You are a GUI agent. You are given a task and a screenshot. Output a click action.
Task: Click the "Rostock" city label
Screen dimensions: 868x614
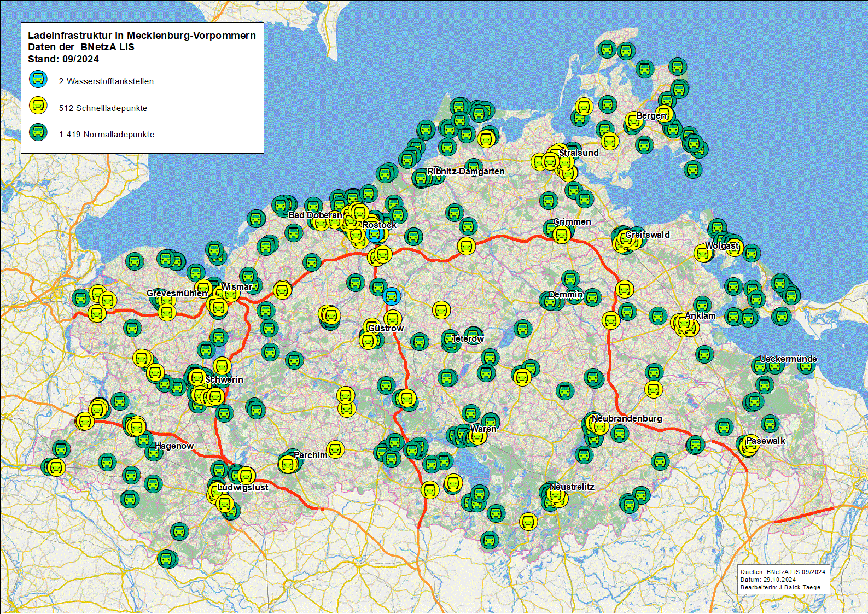point(379,225)
